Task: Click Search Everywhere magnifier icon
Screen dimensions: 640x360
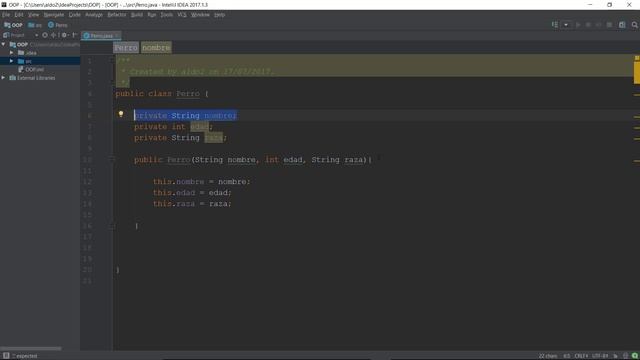Action: click(x=635, y=25)
